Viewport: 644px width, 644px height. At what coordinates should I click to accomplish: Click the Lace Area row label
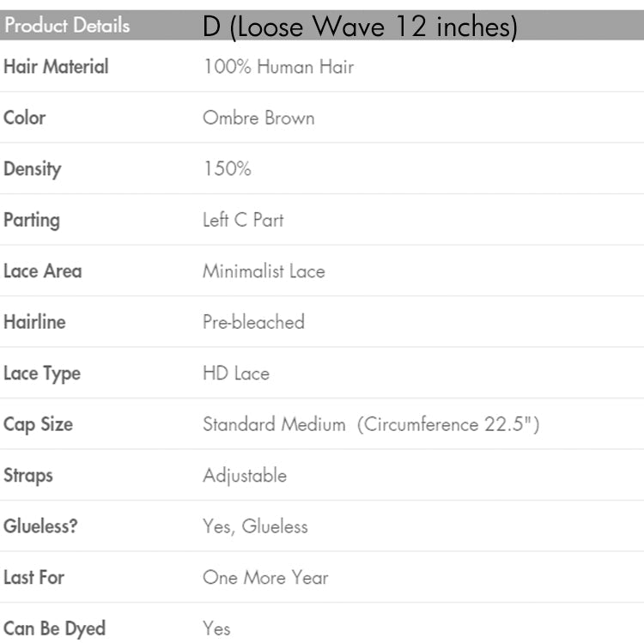(43, 271)
